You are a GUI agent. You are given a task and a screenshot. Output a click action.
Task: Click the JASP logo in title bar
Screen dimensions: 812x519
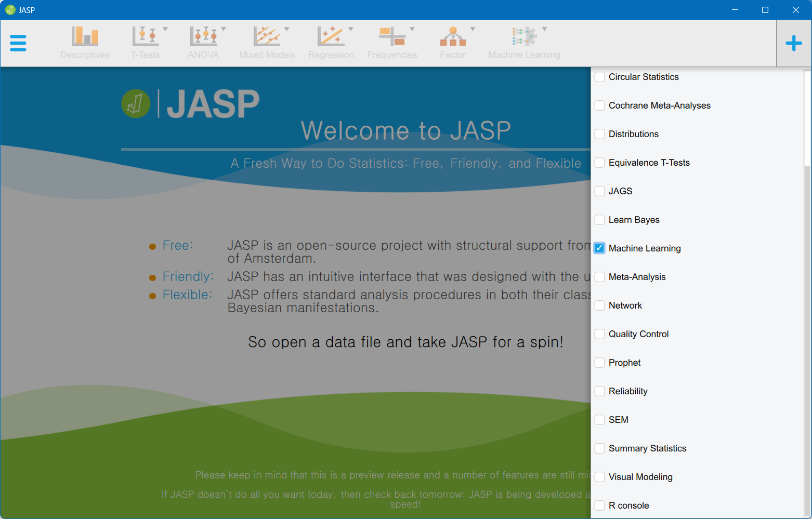(x=10, y=10)
